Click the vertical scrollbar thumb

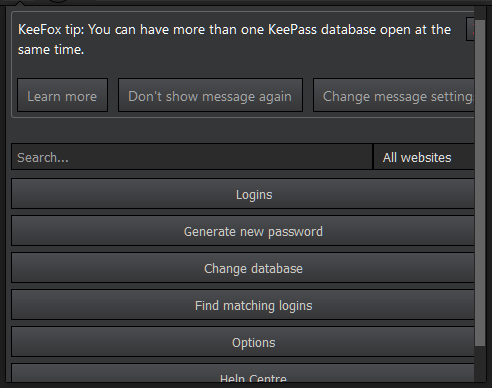coord(480,183)
